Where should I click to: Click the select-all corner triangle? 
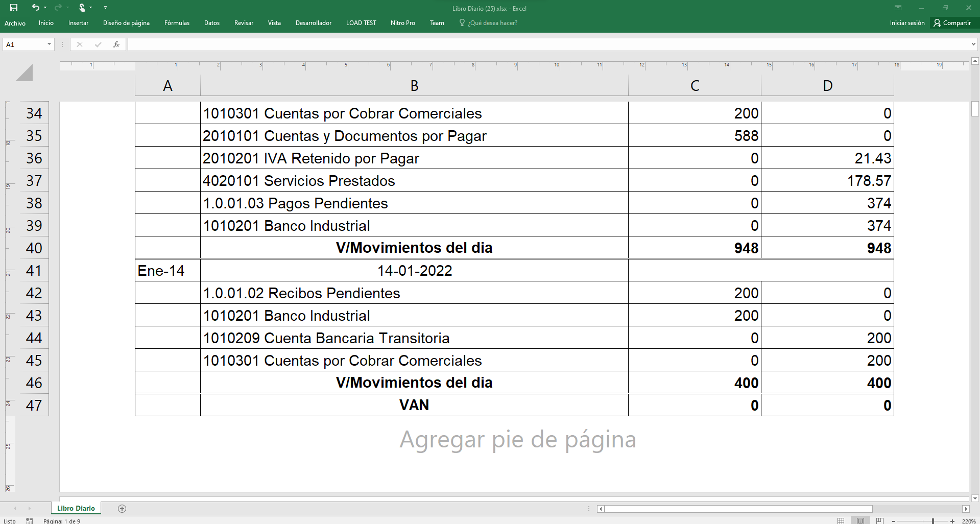pyautogui.click(x=24, y=73)
